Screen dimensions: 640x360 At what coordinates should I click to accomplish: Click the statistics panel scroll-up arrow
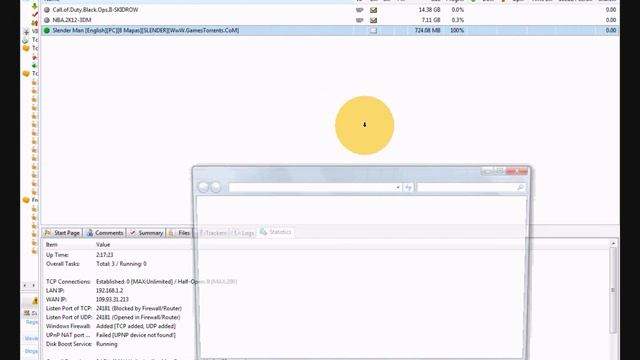613,243
